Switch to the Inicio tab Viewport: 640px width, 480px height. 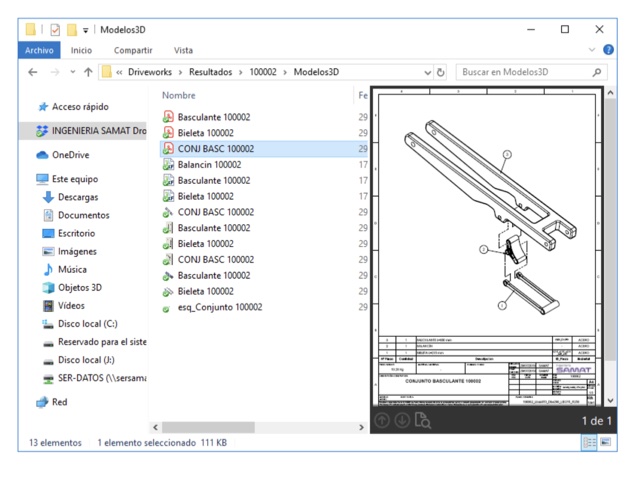[81, 50]
